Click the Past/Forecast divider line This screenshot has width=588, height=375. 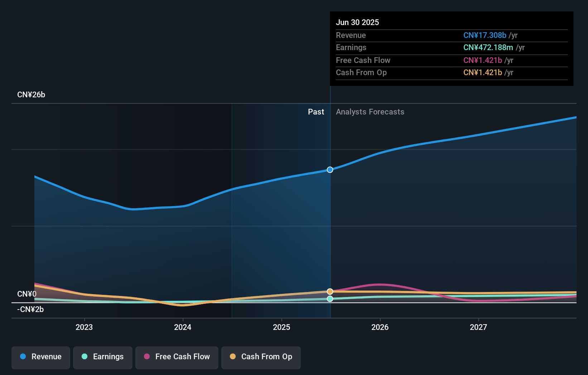pos(330,215)
